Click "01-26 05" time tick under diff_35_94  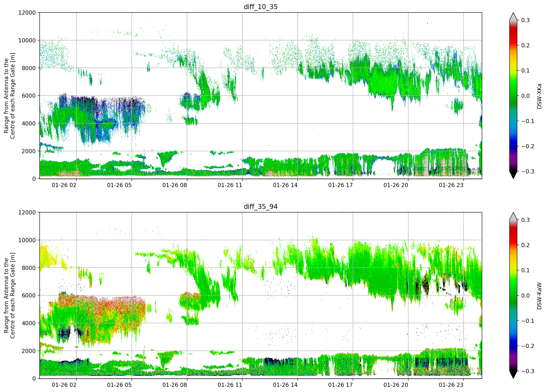pos(120,385)
